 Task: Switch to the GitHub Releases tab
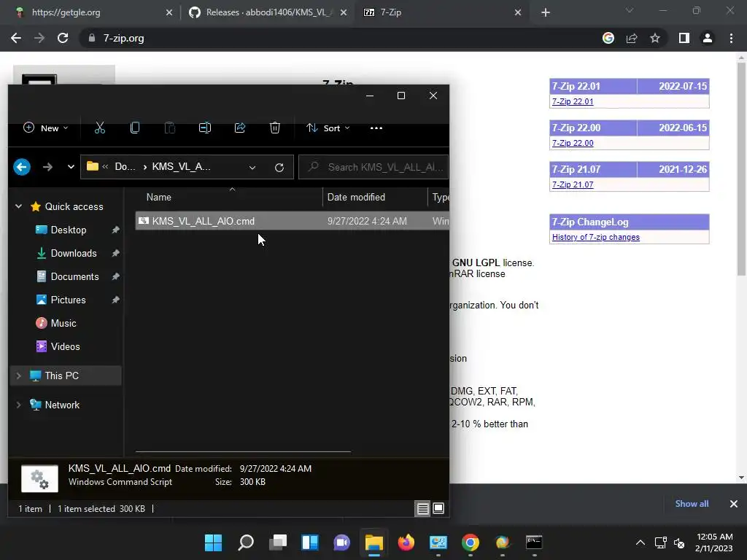coord(267,12)
